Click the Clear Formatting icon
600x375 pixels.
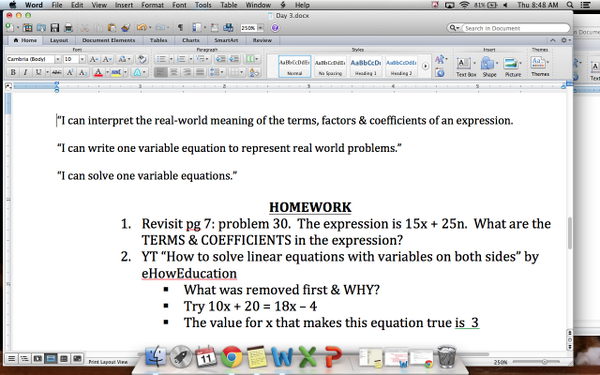142,59
